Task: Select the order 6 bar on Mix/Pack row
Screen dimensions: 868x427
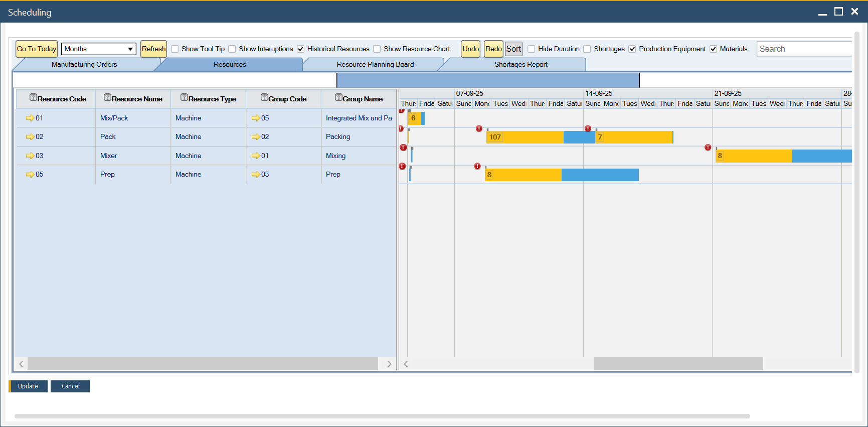Action: pos(416,118)
